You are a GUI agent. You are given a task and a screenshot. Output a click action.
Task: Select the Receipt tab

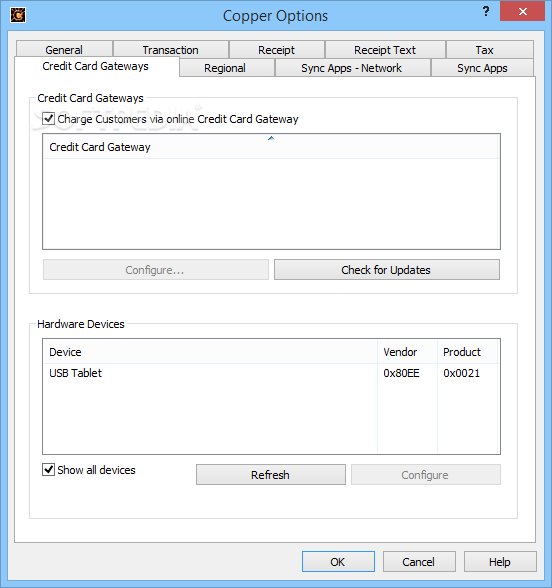(x=276, y=50)
